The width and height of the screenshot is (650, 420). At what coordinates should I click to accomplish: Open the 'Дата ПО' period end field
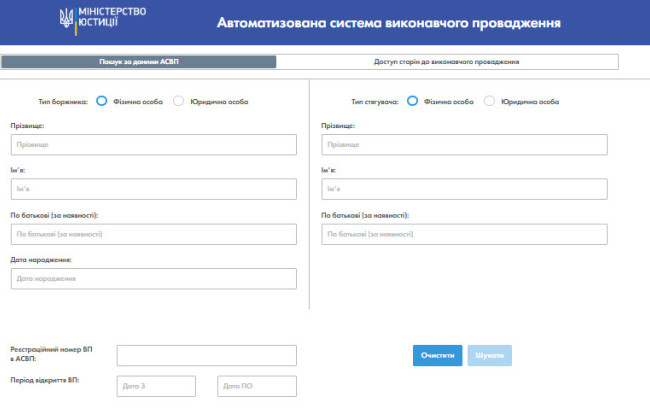pyautogui.click(x=256, y=386)
